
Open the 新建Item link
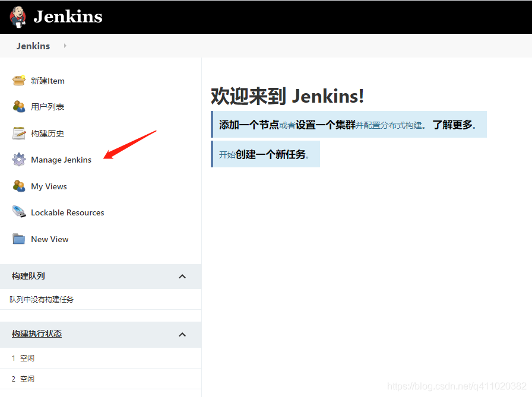(x=47, y=81)
